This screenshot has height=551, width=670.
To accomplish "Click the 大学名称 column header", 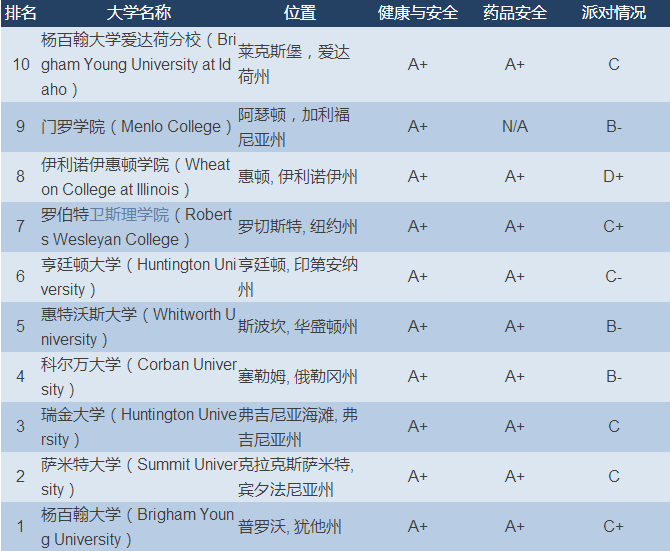I will (x=138, y=13).
